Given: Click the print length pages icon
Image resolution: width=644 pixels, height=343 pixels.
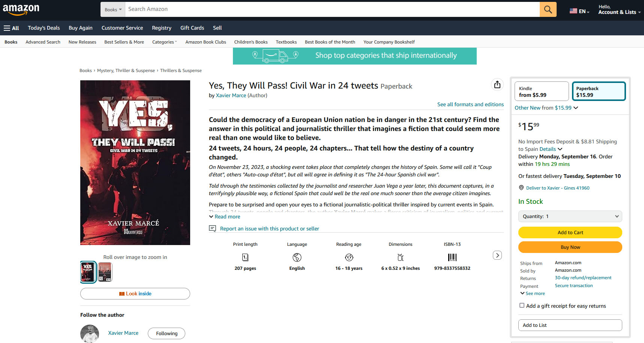Looking at the screenshot, I should [x=245, y=257].
